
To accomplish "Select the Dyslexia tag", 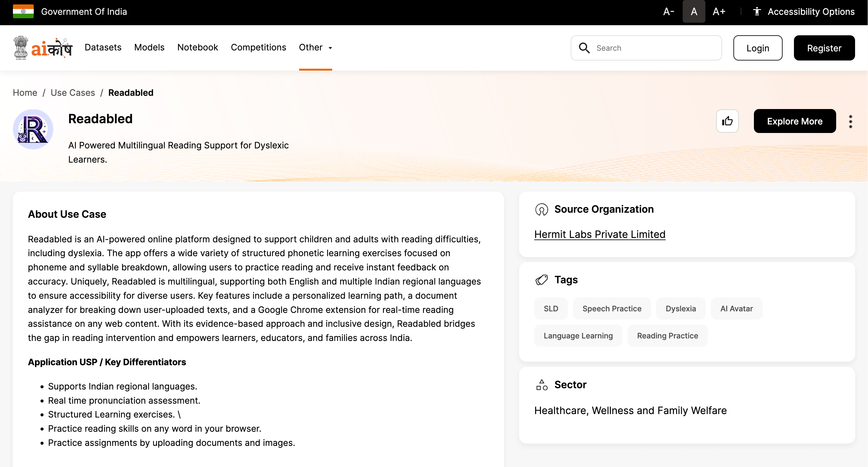I will pos(681,308).
